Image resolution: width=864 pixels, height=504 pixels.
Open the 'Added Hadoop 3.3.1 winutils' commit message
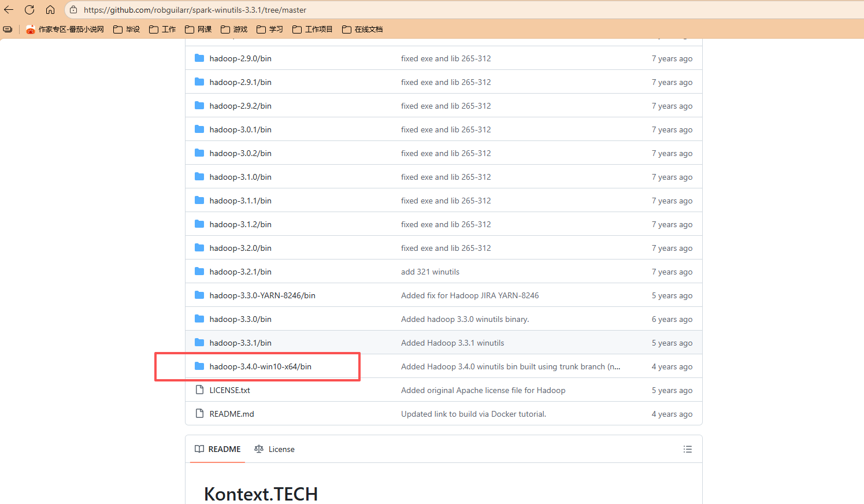point(452,342)
